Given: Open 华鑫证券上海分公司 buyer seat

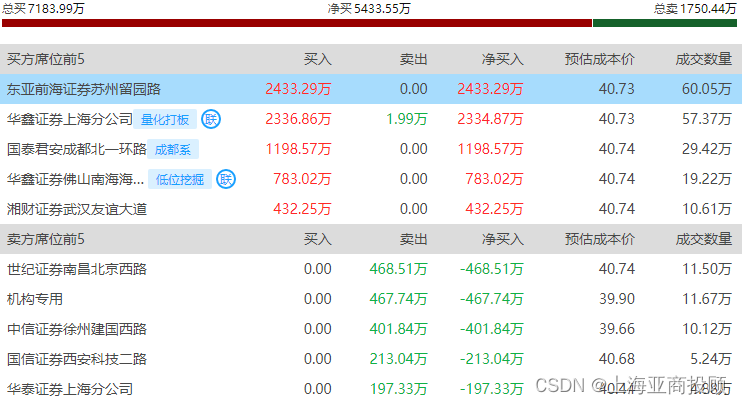Looking at the screenshot, I should 70,119.
